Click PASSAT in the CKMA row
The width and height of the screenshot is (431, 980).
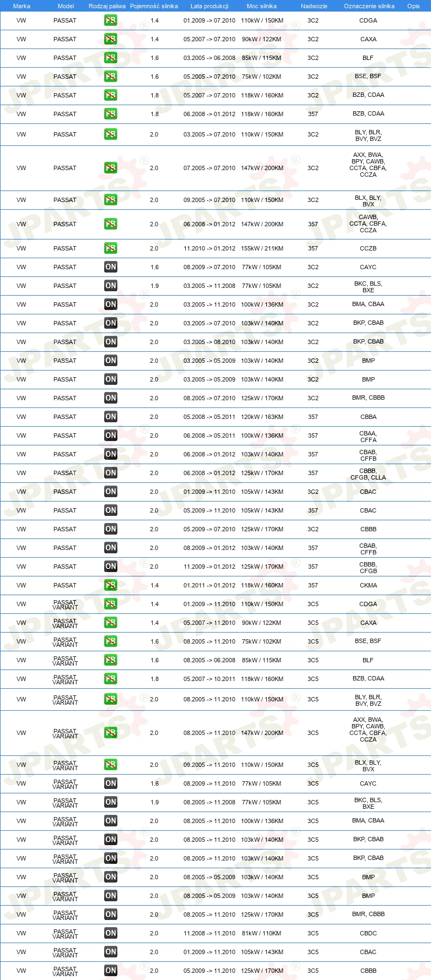[x=65, y=585]
